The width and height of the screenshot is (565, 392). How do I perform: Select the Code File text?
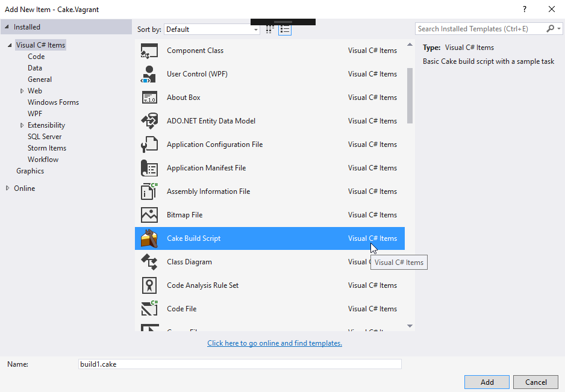point(182,309)
